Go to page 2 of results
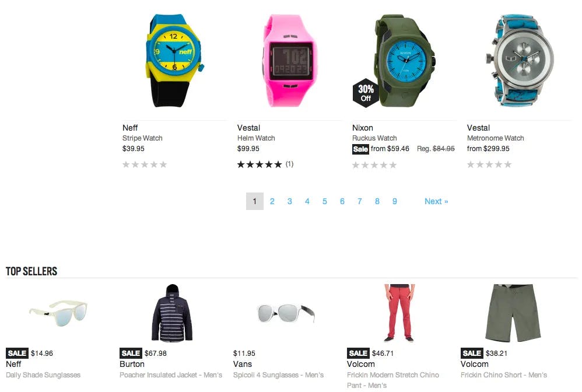Screen dimensions: 582x392 point(272,201)
